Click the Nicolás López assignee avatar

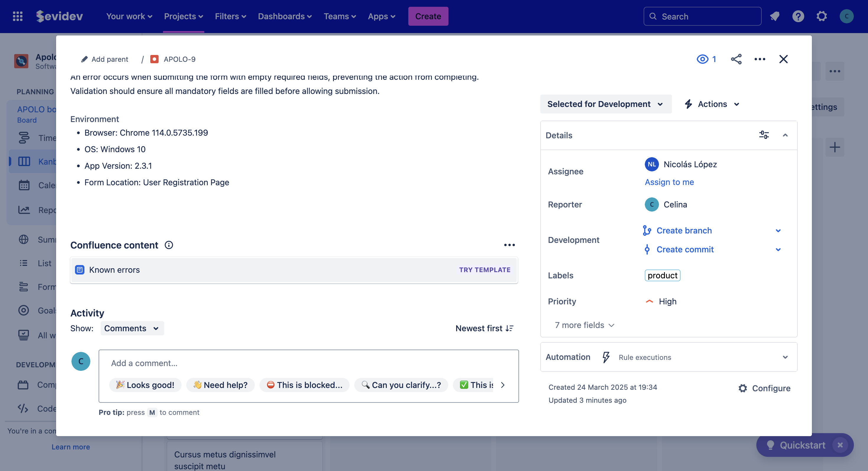pyautogui.click(x=652, y=164)
